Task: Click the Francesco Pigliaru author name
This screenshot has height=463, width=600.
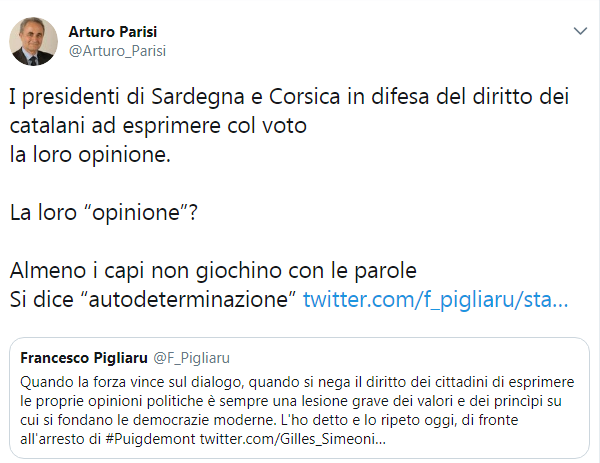Action: (84, 358)
